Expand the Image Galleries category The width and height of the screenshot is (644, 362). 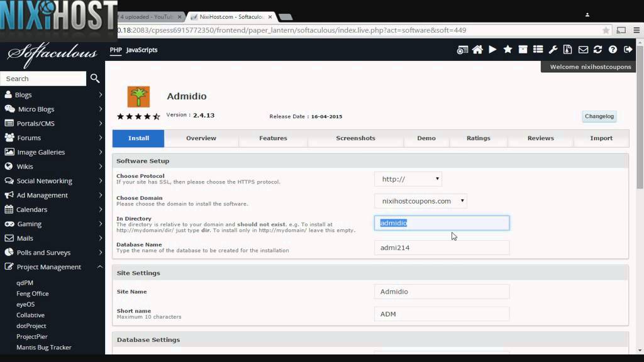[53, 152]
